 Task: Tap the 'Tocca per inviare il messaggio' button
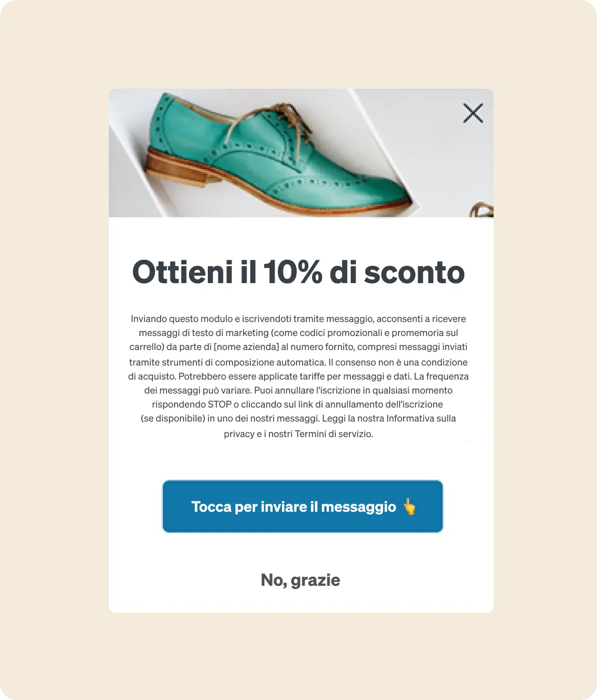(303, 506)
